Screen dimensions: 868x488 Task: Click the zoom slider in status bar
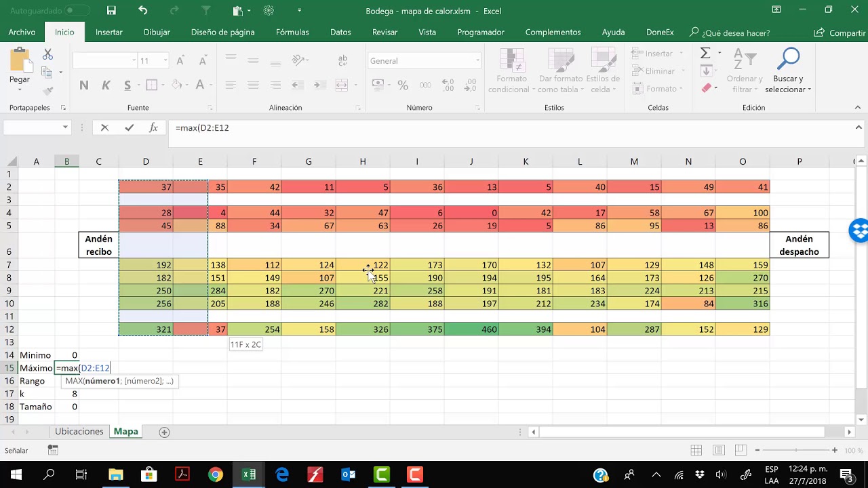coord(797,451)
